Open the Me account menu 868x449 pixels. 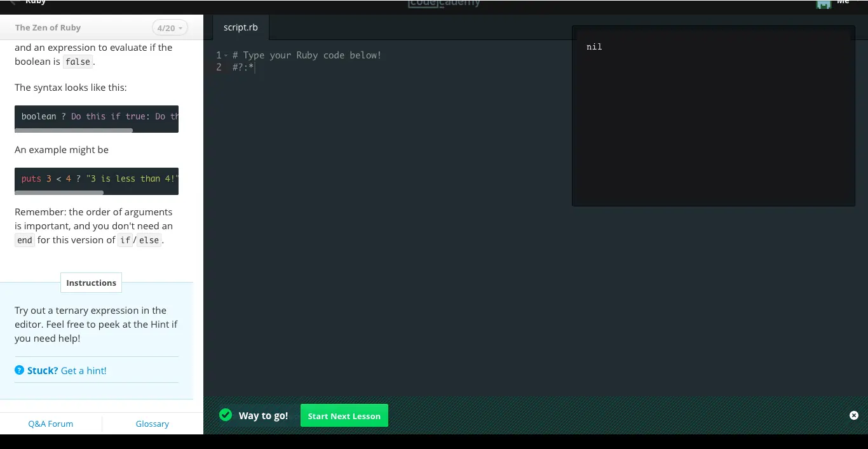tap(843, 3)
